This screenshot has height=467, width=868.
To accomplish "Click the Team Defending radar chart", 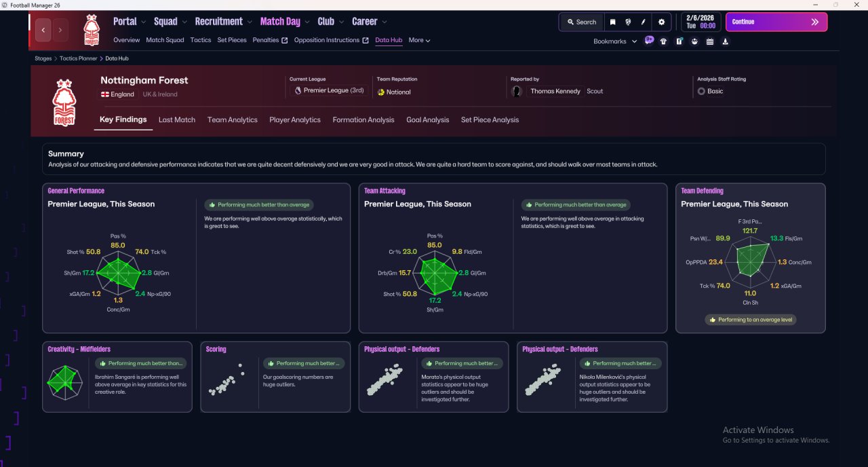I will [750, 261].
